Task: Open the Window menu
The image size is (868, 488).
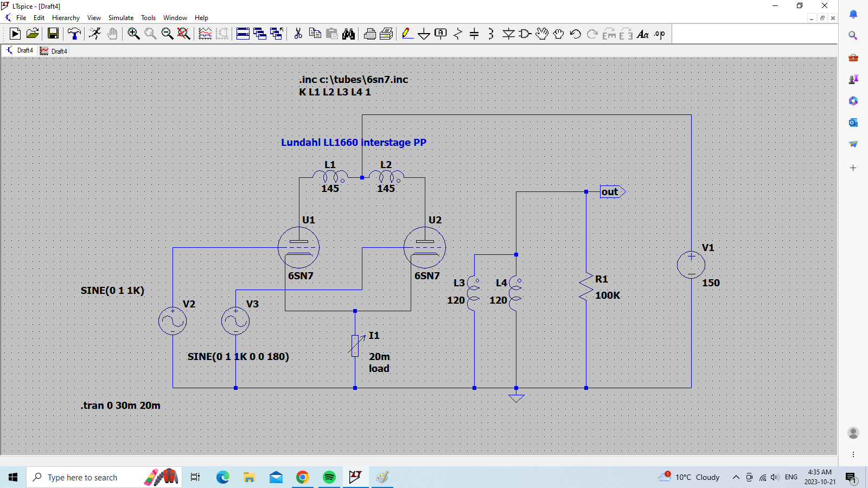Action: coord(175,18)
